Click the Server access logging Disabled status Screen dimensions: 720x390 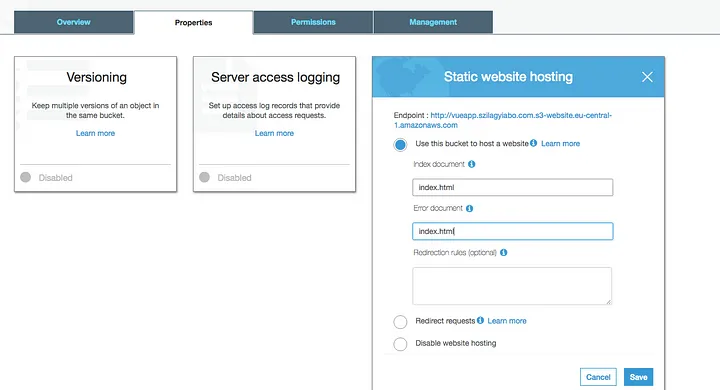pos(225,178)
